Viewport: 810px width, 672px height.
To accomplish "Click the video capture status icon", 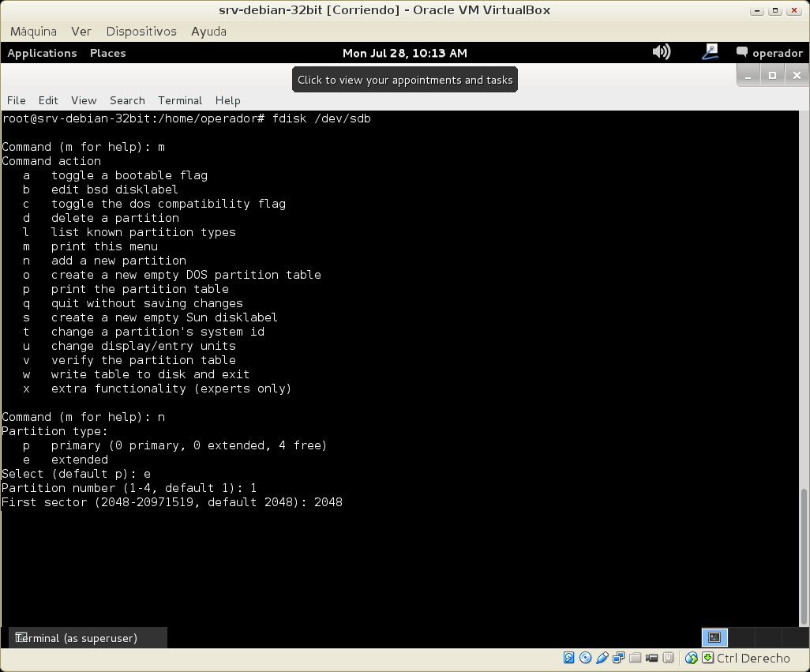I will pos(652,658).
